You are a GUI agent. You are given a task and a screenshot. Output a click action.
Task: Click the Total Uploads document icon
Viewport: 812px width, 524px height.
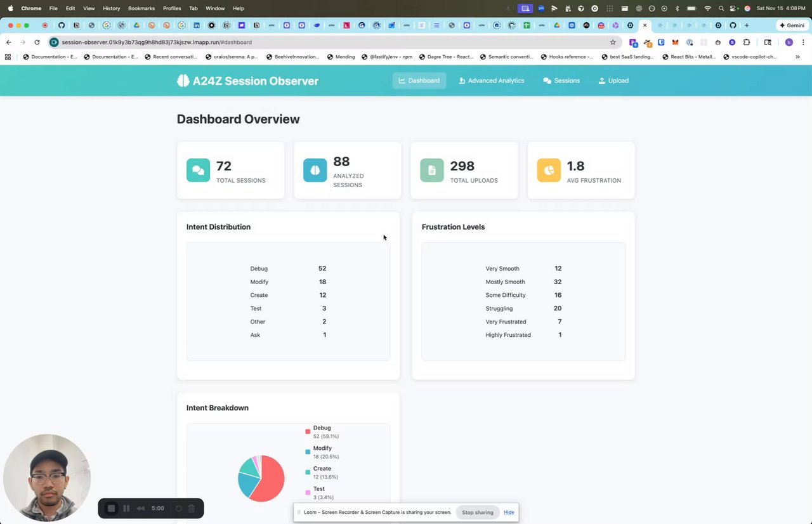[x=432, y=170]
